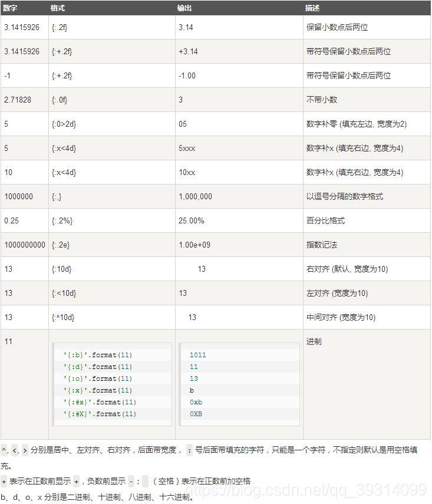Select uppercase hex output 0XB
This screenshot has width=432, height=504.
[196, 414]
